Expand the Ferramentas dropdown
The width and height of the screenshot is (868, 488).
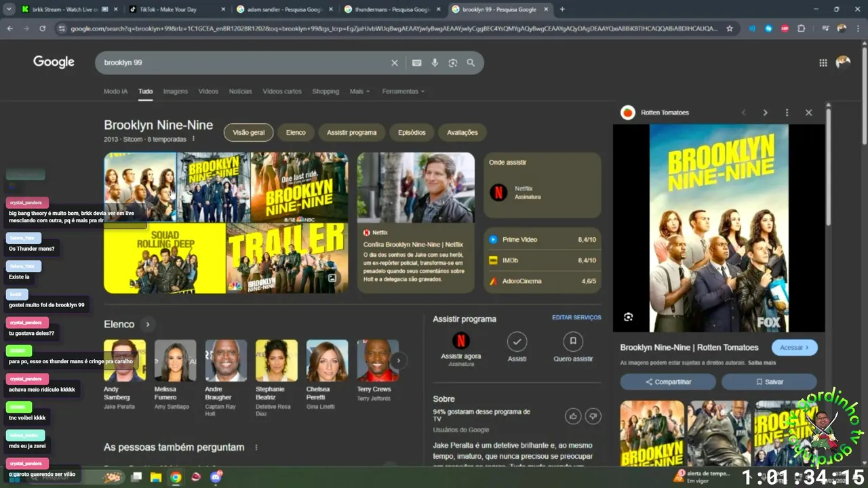click(403, 91)
